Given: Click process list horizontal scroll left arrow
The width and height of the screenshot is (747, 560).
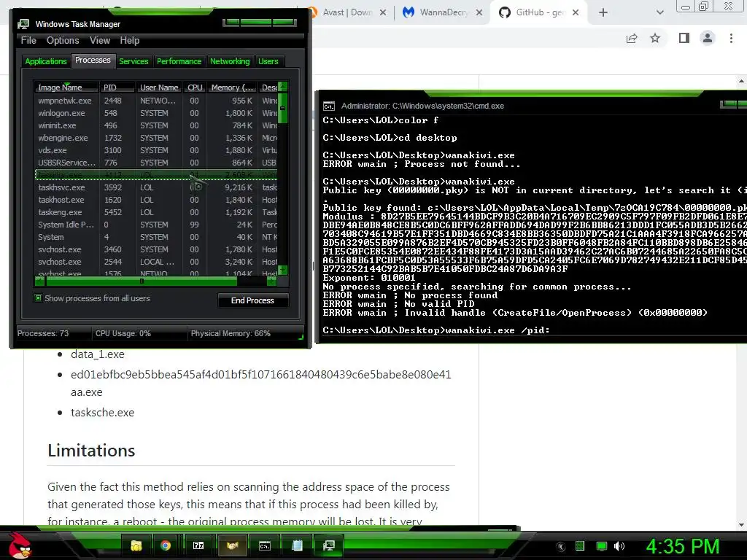Looking at the screenshot, I should pyautogui.click(x=40, y=281).
